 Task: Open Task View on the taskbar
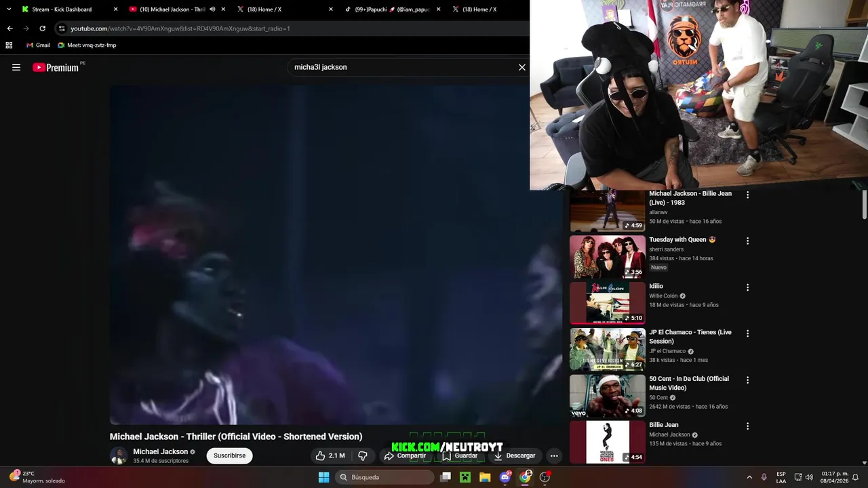(446, 477)
